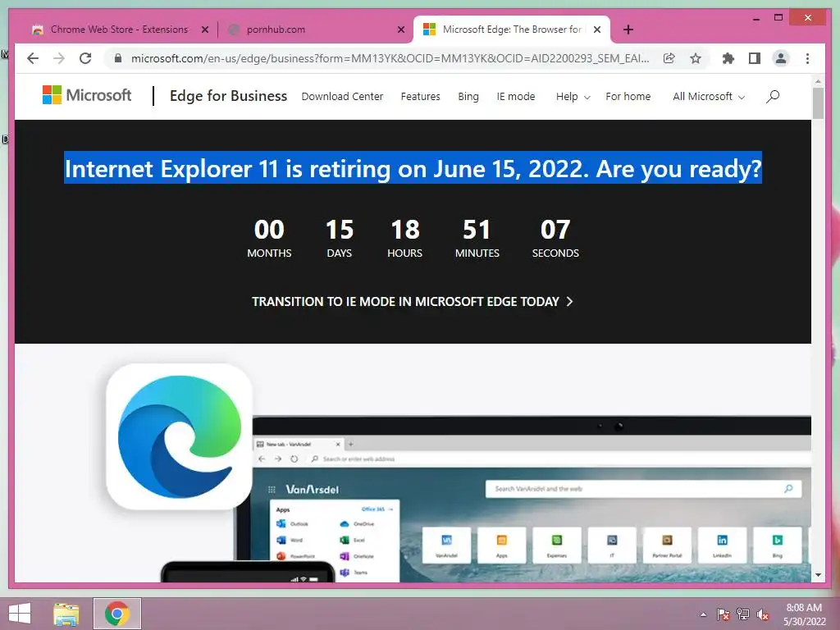This screenshot has width=840, height=630.
Task: Expand the All Microsoft dropdown
Action: tap(709, 97)
